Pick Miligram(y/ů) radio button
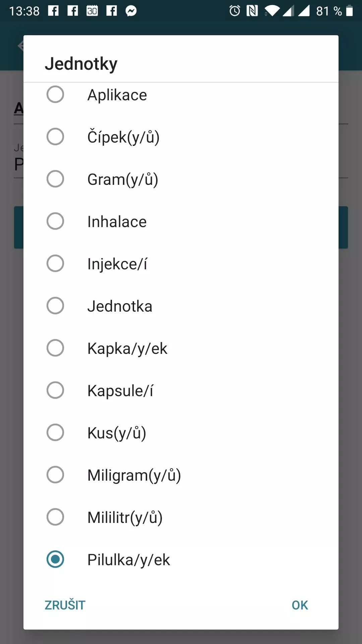The height and width of the screenshot is (644, 362). 55,475
